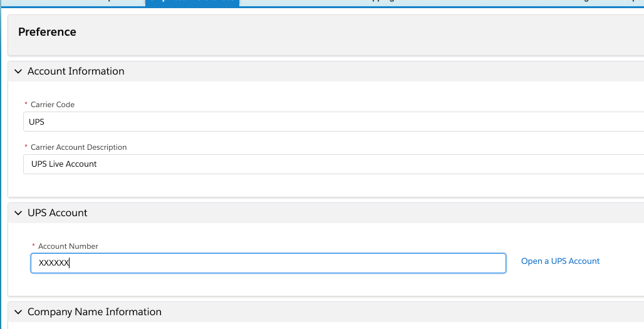644x329 pixels.
Task: Click the Carrier Account Description field
Action: click(333, 164)
